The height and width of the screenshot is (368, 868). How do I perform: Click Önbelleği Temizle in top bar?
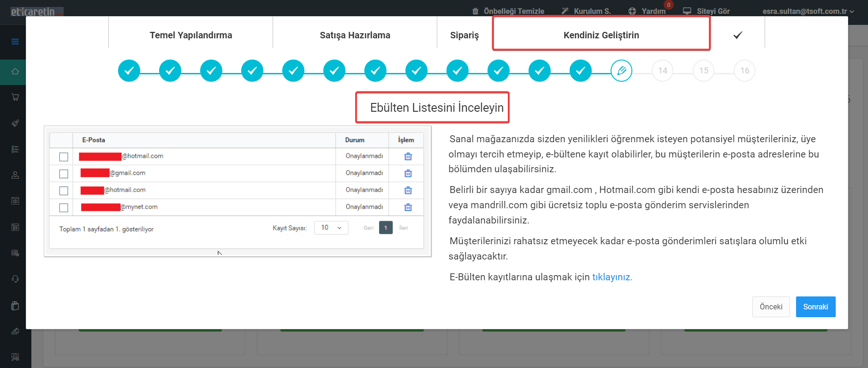point(514,11)
